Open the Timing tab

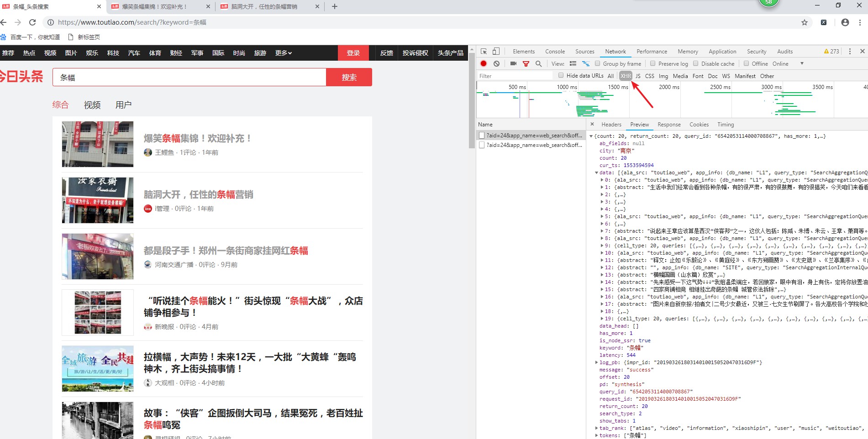[726, 125]
